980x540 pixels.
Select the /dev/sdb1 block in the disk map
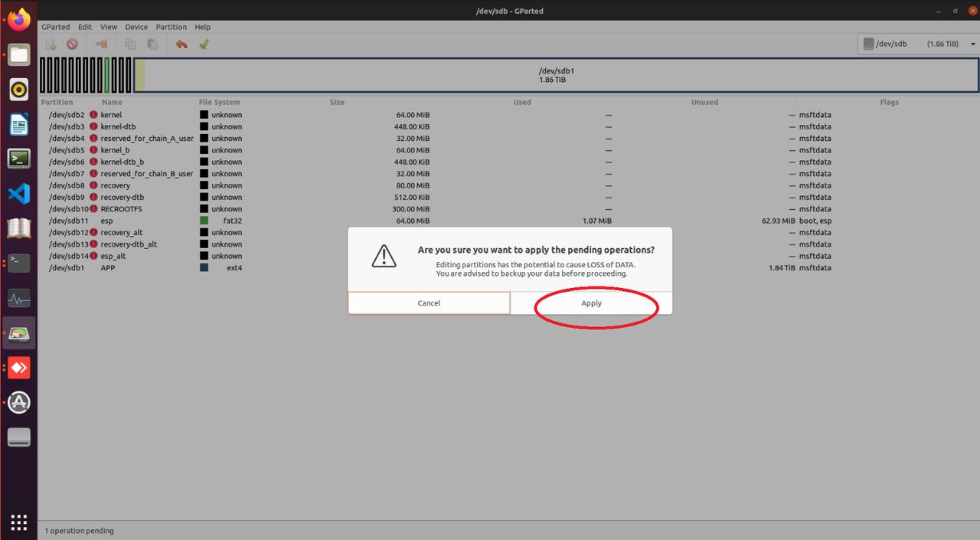[x=557, y=75]
